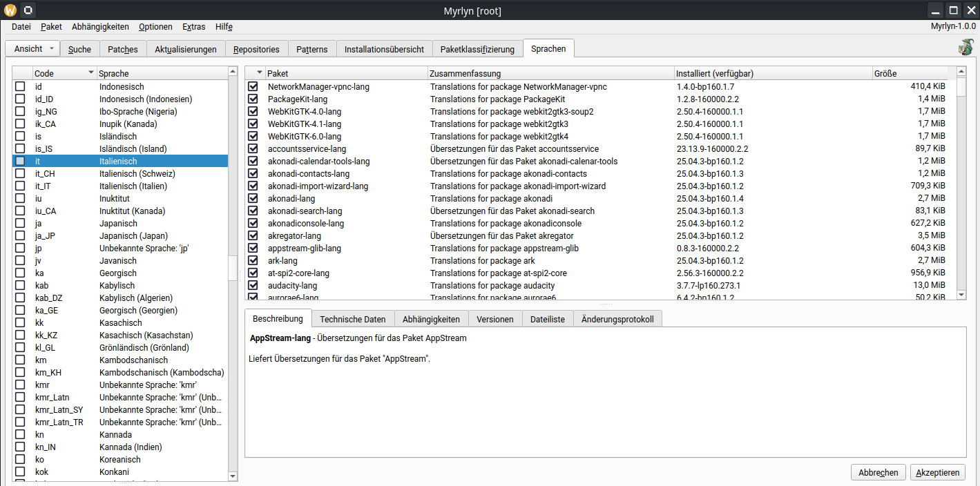Screen dimensions: 980x486
Task: Click the orange W window menu icon
Action: tap(10, 10)
